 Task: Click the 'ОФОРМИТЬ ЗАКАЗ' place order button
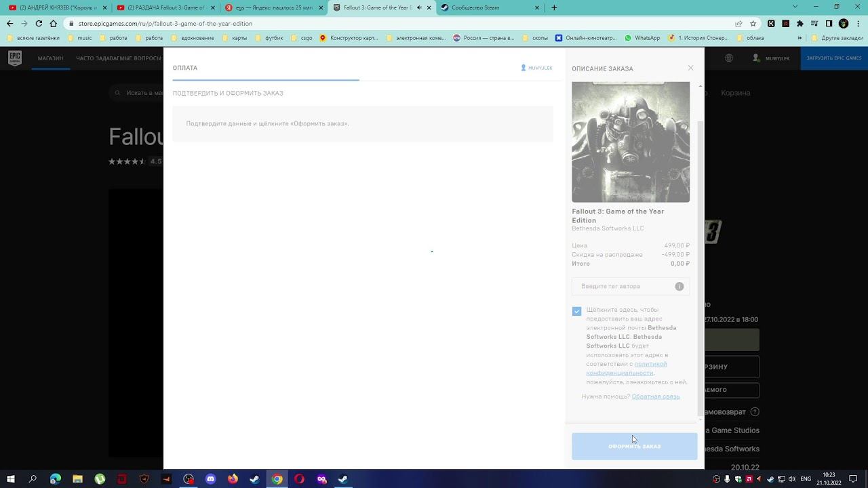[634, 446]
